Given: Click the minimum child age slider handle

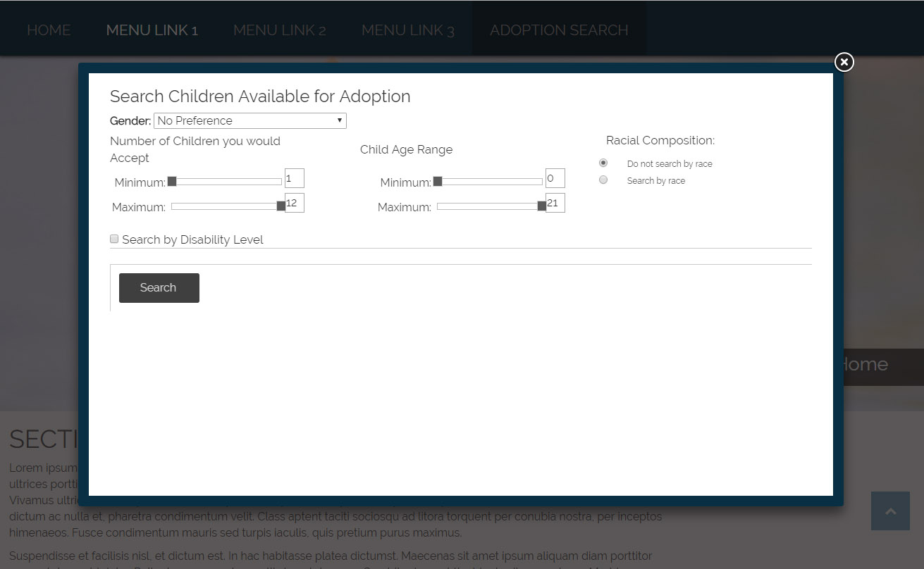Looking at the screenshot, I should click(x=438, y=182).
